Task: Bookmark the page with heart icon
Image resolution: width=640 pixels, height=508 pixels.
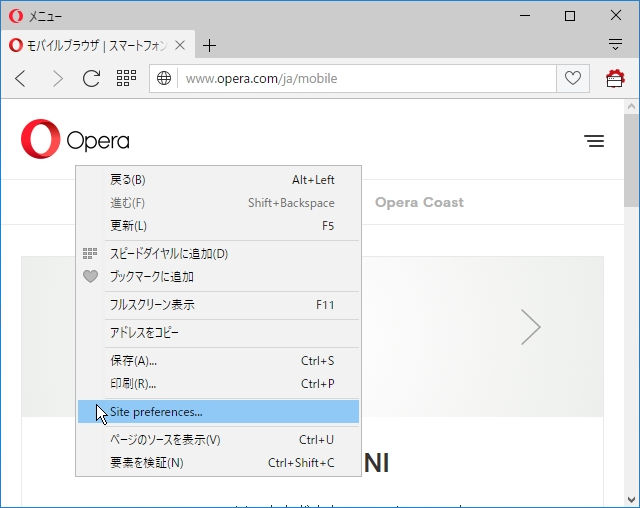Action: [x=573, y=78]
